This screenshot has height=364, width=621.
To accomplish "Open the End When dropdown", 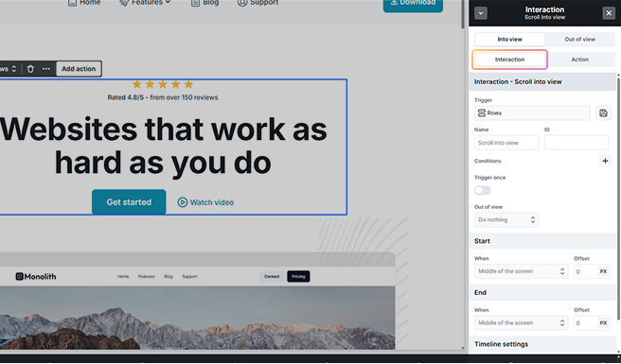I will 522,323.
